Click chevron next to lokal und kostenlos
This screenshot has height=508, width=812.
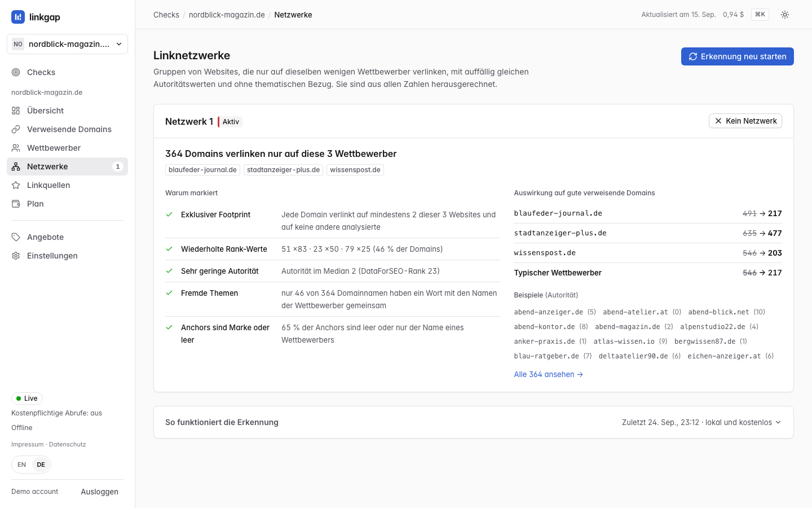click(778, 422)
